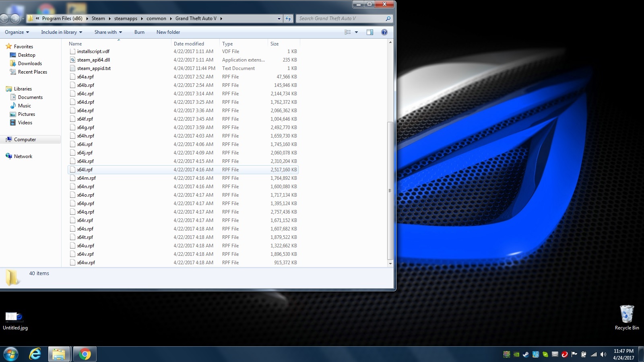Image resolution: width=644 pixels, height=362 pixels.
Task: Open the Share with dropdown
Action: pos(108,32)
